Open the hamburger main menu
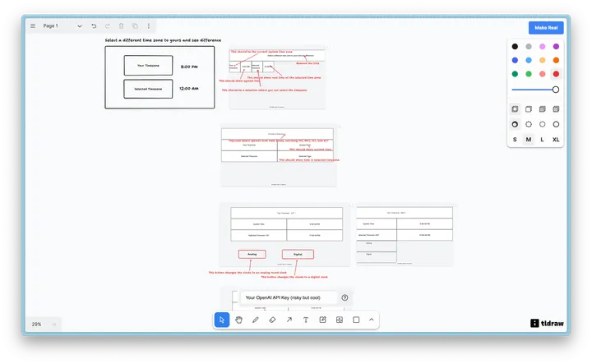 coord(33,26)
